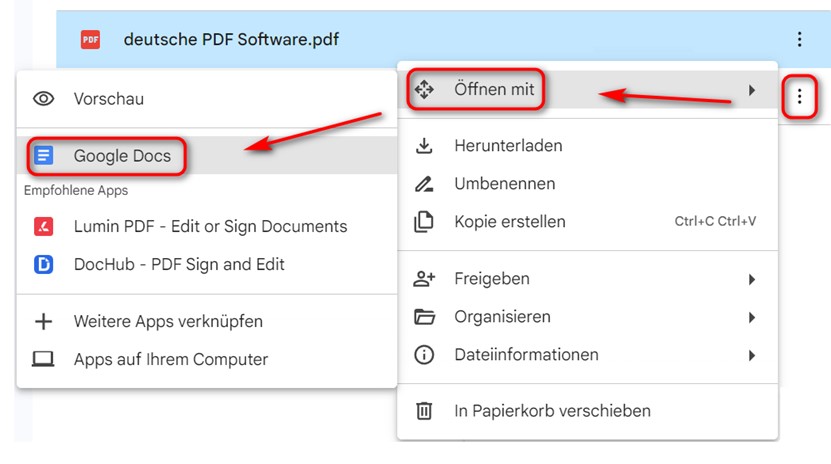Expand Freigeben submenu arrow
Viewport: 831px width, 464px height.
click(752, 279)
